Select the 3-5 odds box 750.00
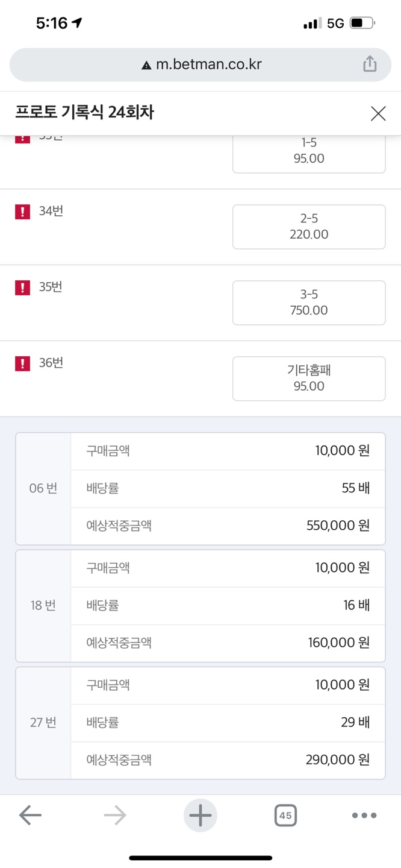The image size is (401, 868). [309, 303]
